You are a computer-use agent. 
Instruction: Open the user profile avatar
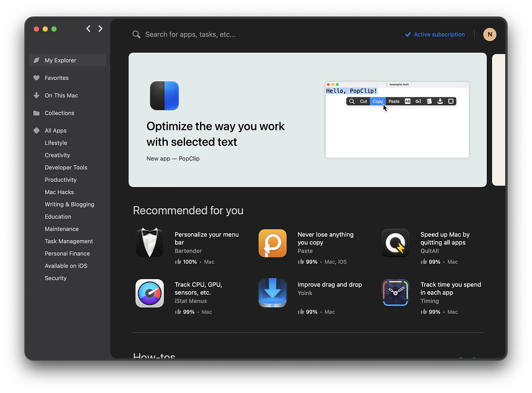click(x=489, y=34)
